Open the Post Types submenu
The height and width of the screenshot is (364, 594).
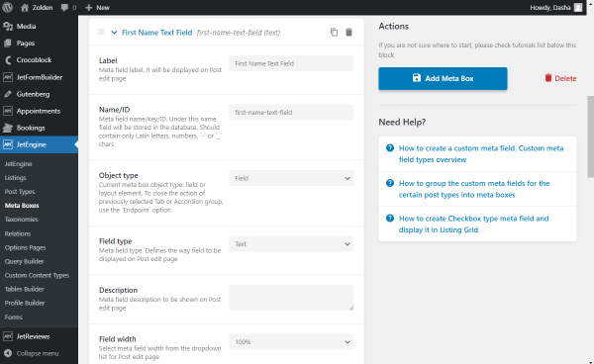(20, 192)
